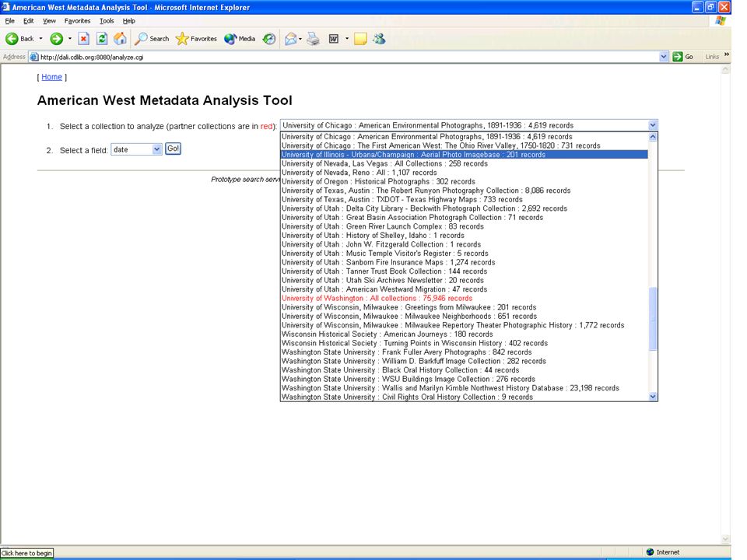This screenshot has width=747, height=560.
Task: Click the Forward navigation arrow icon
Action: pos(56,39)
